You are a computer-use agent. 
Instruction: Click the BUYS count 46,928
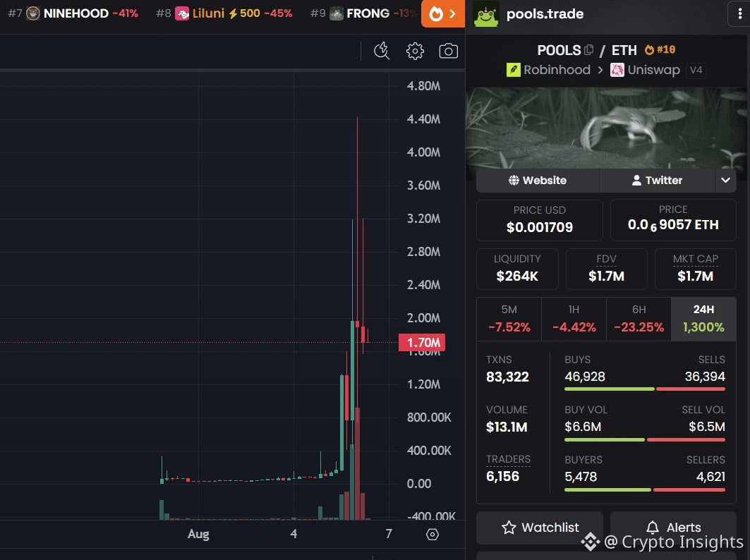[x=584, y=377]
